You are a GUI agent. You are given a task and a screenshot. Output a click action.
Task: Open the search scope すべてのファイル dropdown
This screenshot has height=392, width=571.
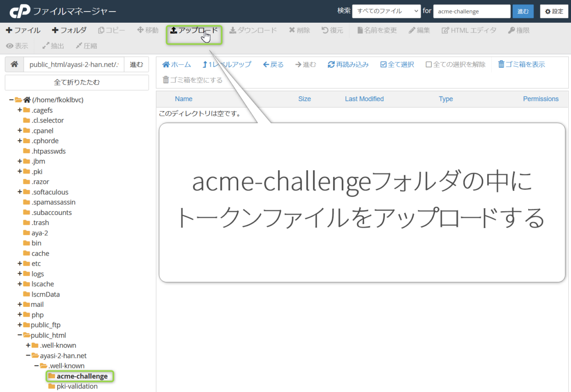[x=386, y=11]
